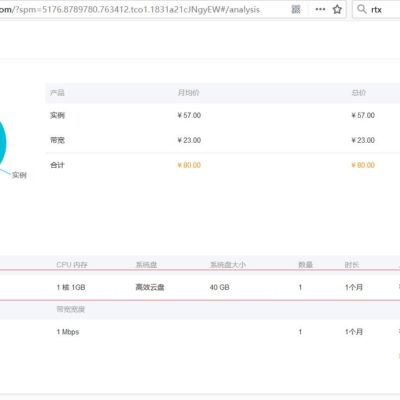
Task: Click the 总价 column header
Action: coord(359,93)
